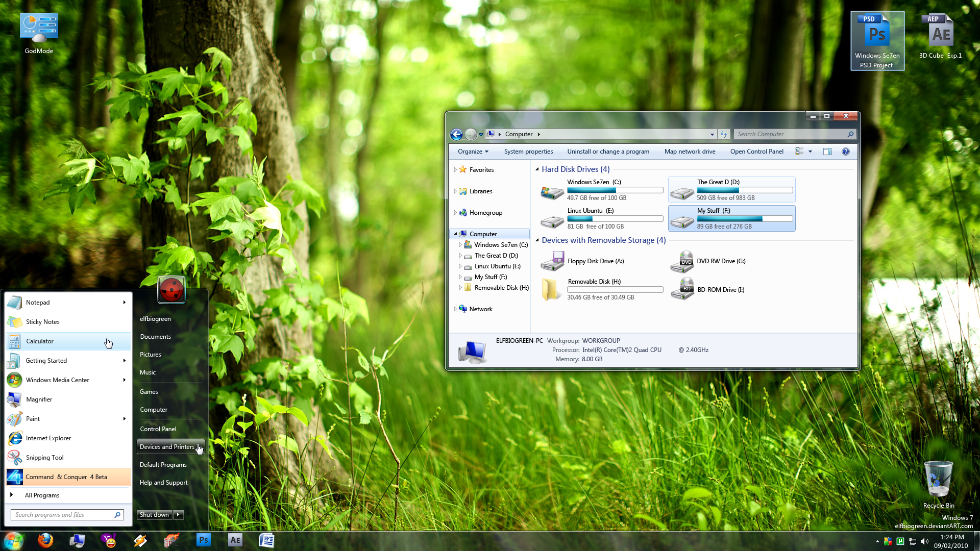Launch Microsoft Word from the taskbar

click(x=267, y=540)
